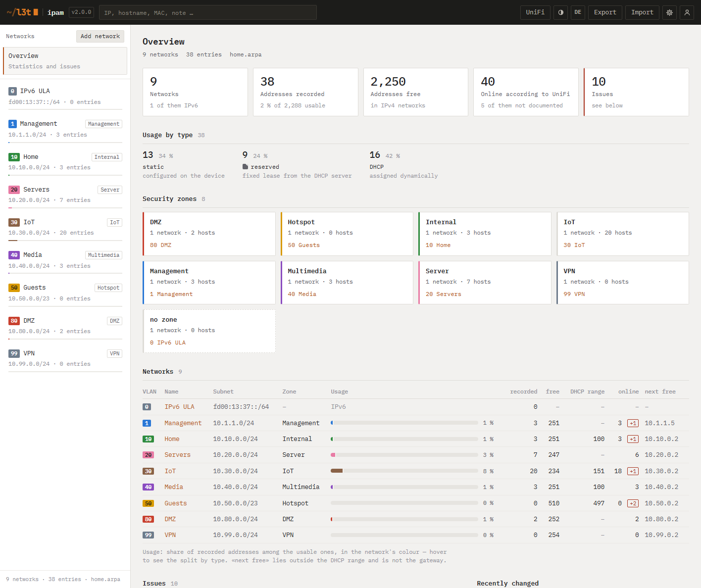Click the Export button
Viewport: 701px width, 588px height.
[x=605, y=12]
